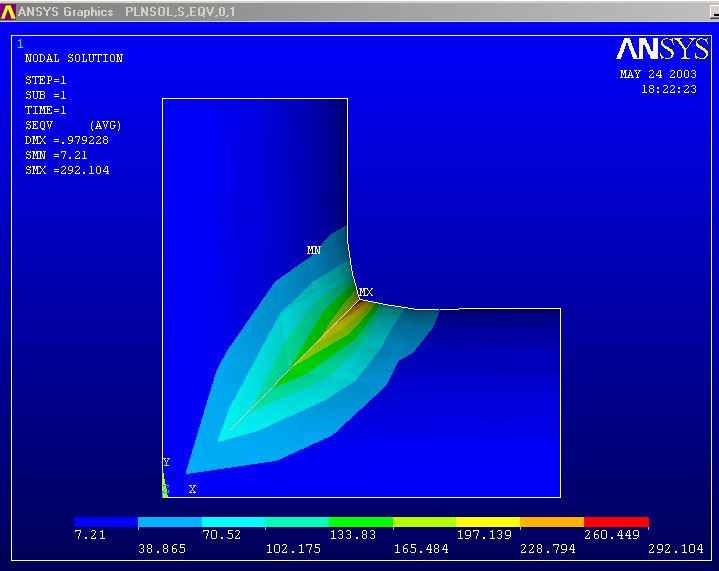Click the coordinate triad at the model origin
The image size is (719, 571).
pyautogui.click(x=165, y=487)
